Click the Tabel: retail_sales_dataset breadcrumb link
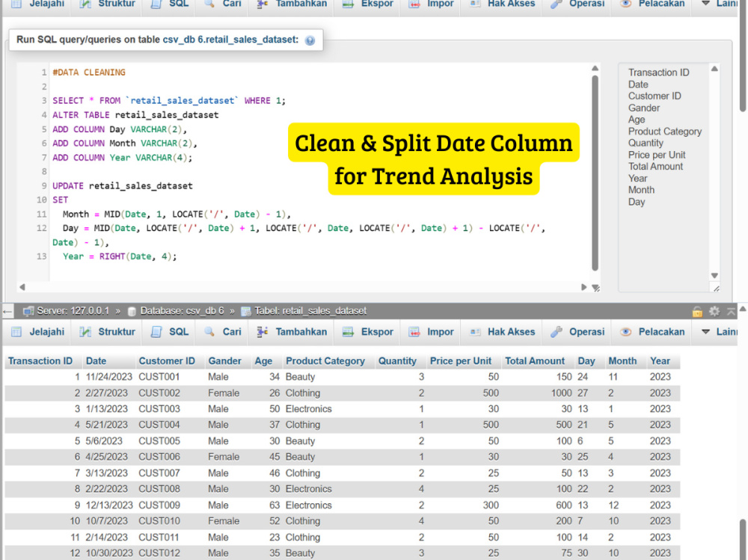Viewport: 748px width, 560px height. pyautogui.click(x=310, y=311)
